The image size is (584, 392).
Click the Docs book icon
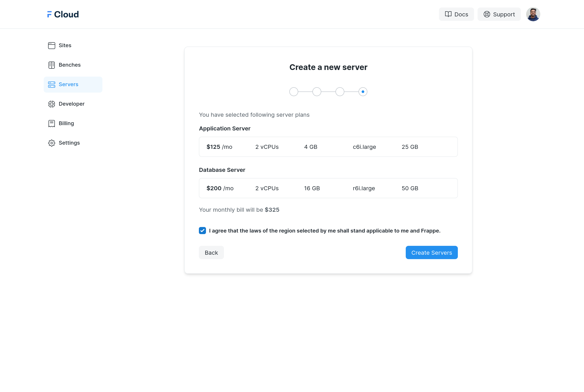coord(448,14)
